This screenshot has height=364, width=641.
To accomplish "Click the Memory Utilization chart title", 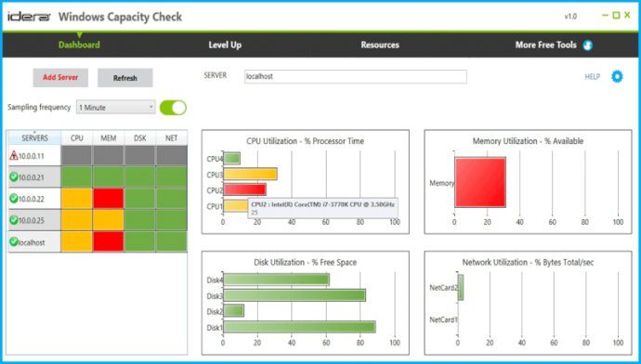I will coord(528,141).
